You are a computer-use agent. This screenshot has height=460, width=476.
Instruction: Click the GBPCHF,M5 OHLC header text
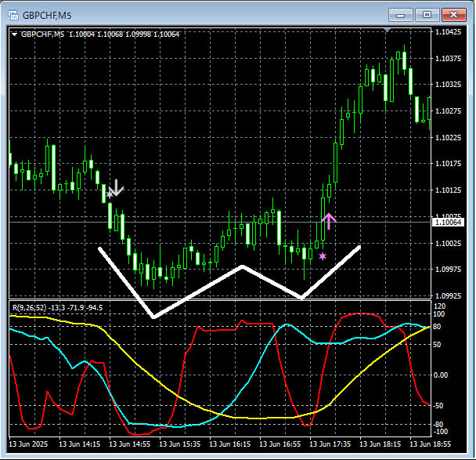(x=100, y=34)
